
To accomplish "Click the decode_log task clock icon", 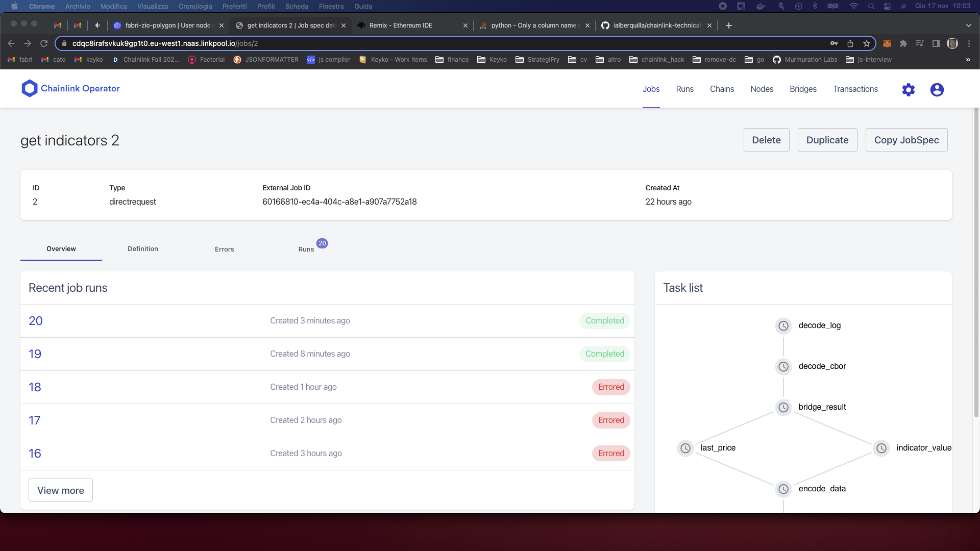I will click(x=783, y=325).
